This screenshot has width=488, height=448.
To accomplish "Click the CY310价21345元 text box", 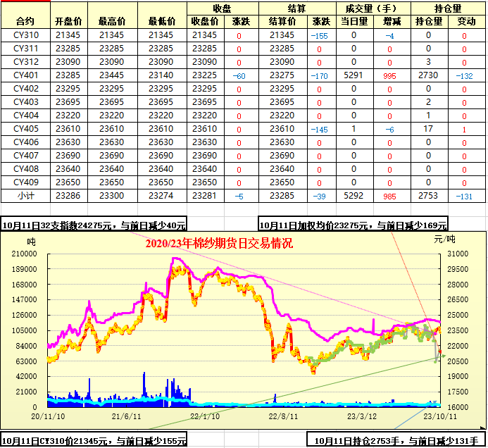I will 94,441.
